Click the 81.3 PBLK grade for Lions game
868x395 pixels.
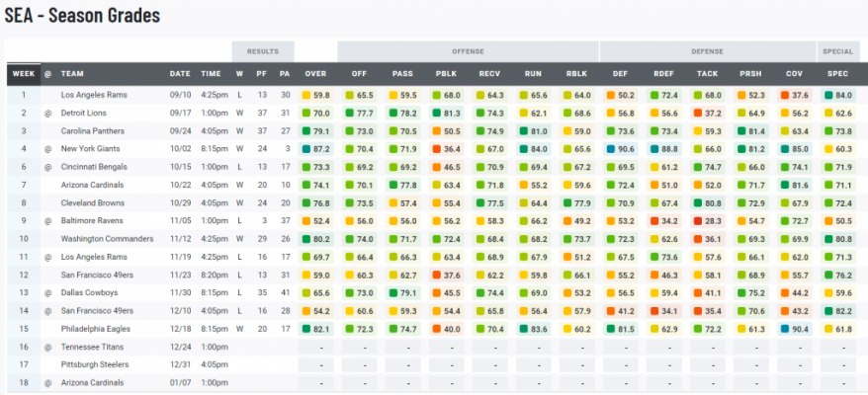[x=446, y=113]
